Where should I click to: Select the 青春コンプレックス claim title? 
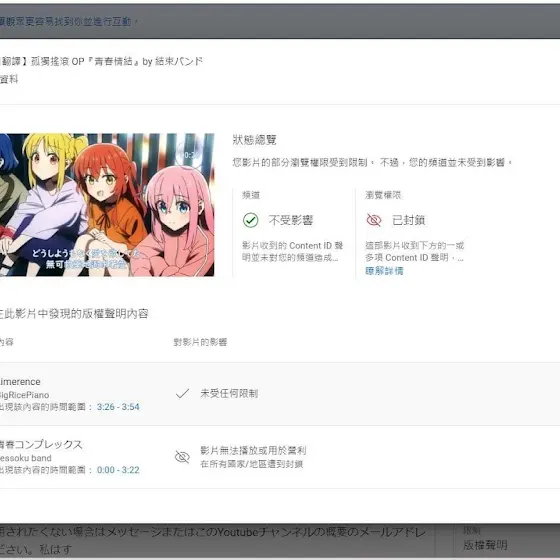(x=41, y=444)
